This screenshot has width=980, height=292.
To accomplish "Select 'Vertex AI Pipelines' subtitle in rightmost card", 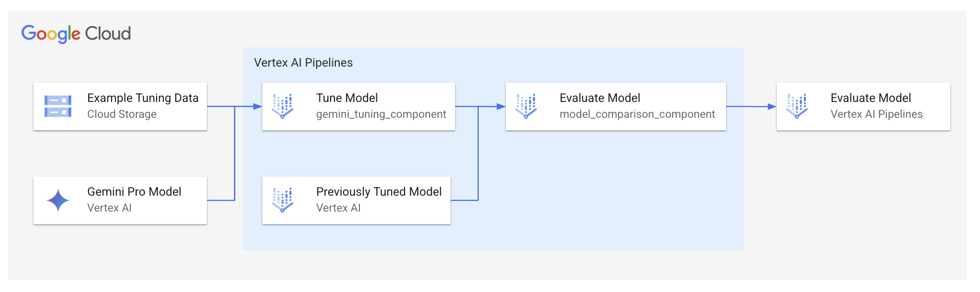I will tap(877, 114).
